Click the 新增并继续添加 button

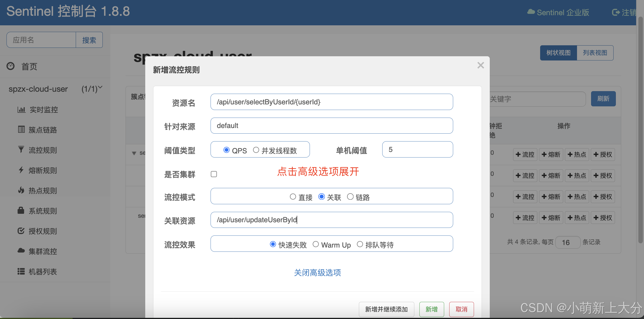tap(386, 309)
